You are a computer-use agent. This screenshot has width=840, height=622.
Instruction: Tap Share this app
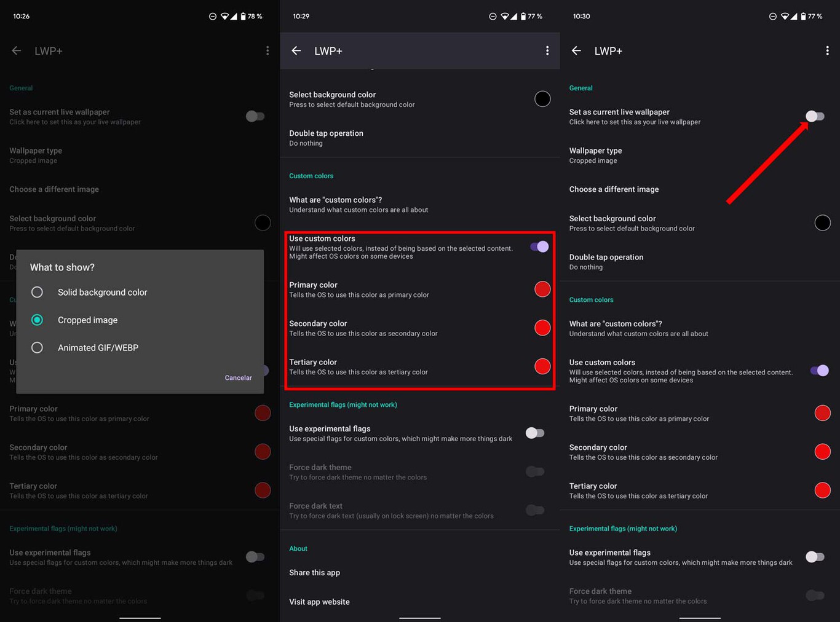[x=314, y=572]
